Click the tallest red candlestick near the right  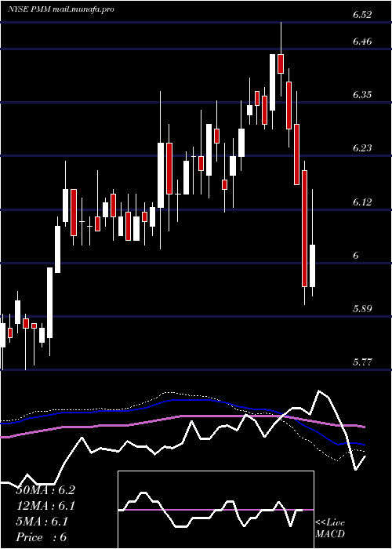304,229
